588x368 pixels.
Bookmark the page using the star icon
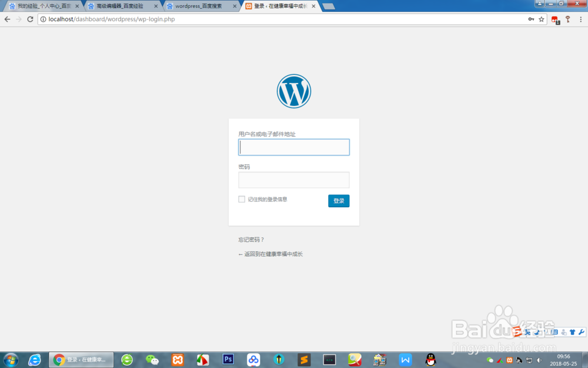pos(542,19)
